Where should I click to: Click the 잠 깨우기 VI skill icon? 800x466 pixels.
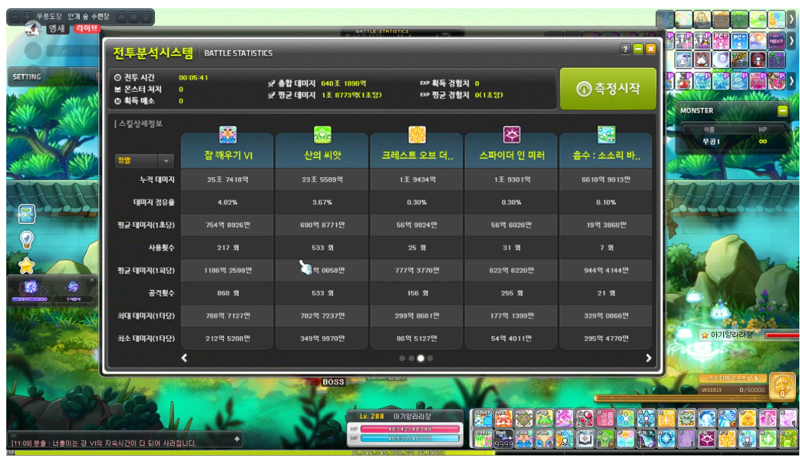pos(228,135)
